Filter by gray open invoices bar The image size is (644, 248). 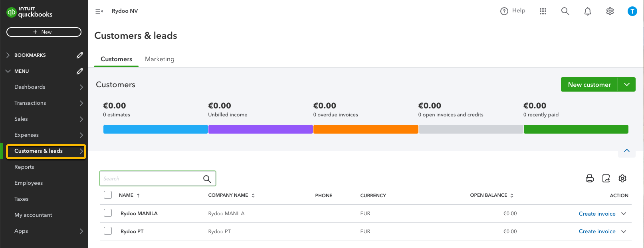[471, 129]
